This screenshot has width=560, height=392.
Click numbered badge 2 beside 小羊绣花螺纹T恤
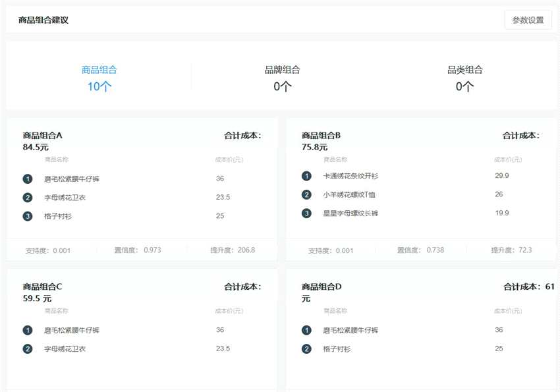tap(306, 194)
